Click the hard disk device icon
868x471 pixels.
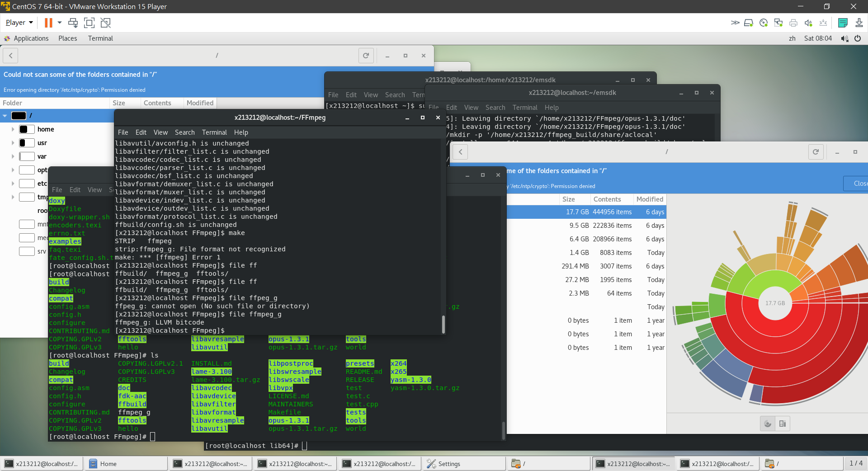[x=749, y=23]
